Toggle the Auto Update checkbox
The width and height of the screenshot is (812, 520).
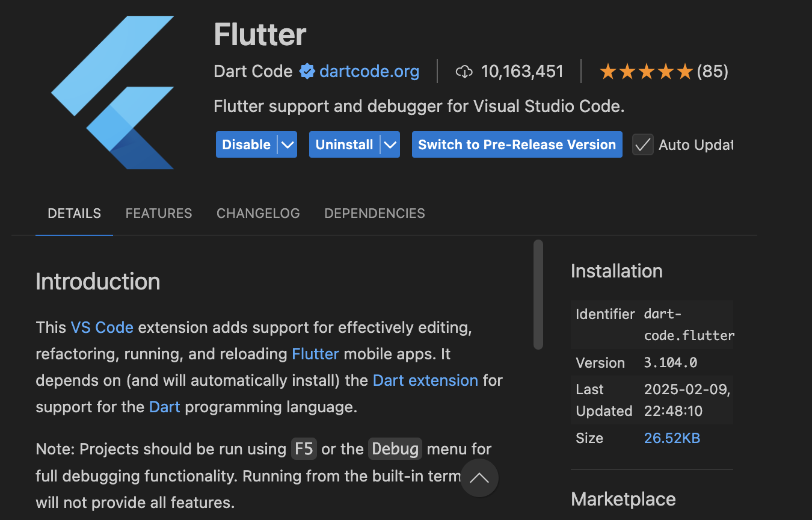[642, 145]
